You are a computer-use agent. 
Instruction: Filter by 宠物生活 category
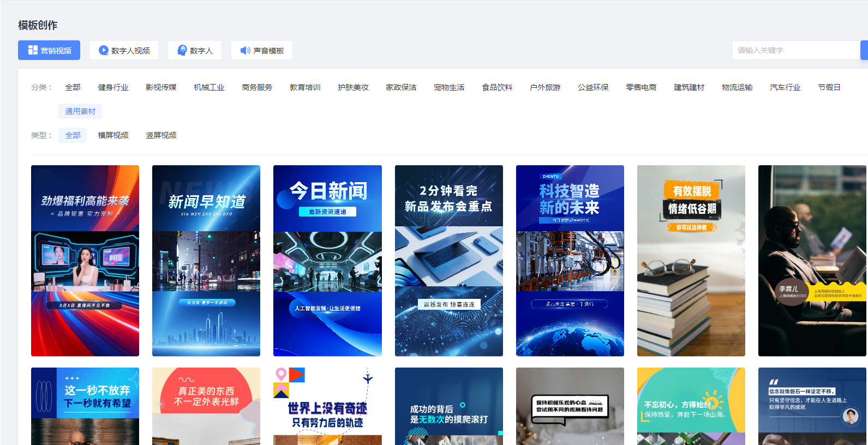coord(449,87)
